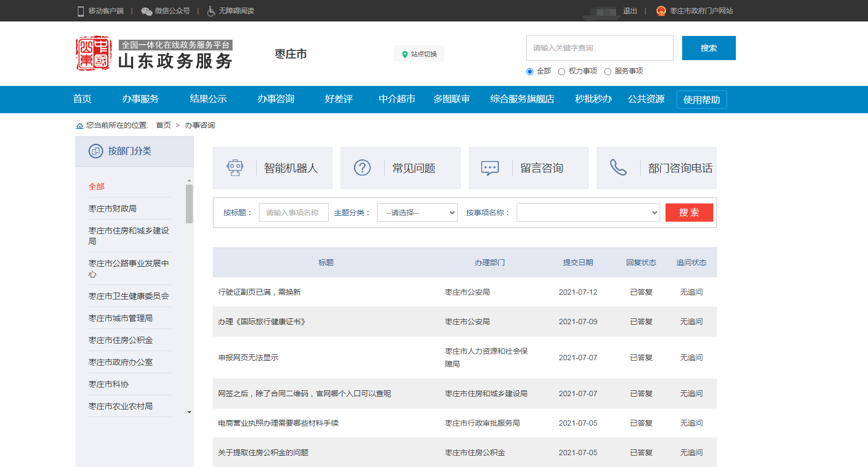
Task: Open the 站点切换 site switcher
Action: [x=419, y=54]
